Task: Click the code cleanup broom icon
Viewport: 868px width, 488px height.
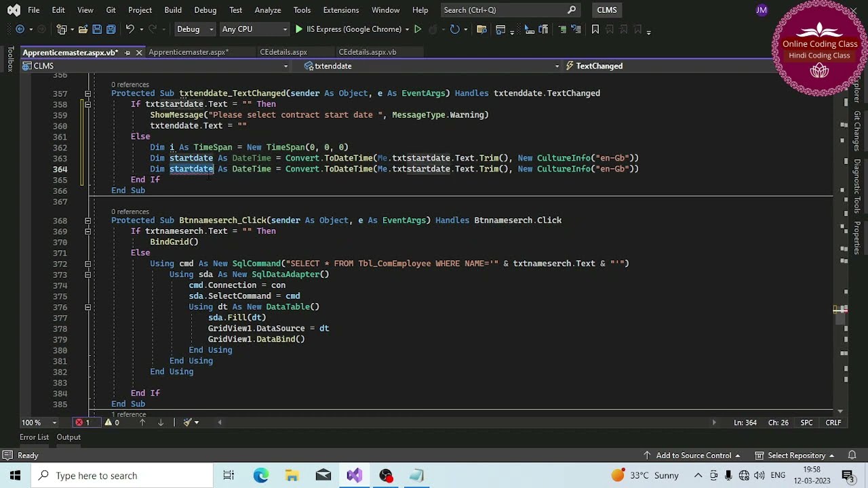Action: (188, 422)
